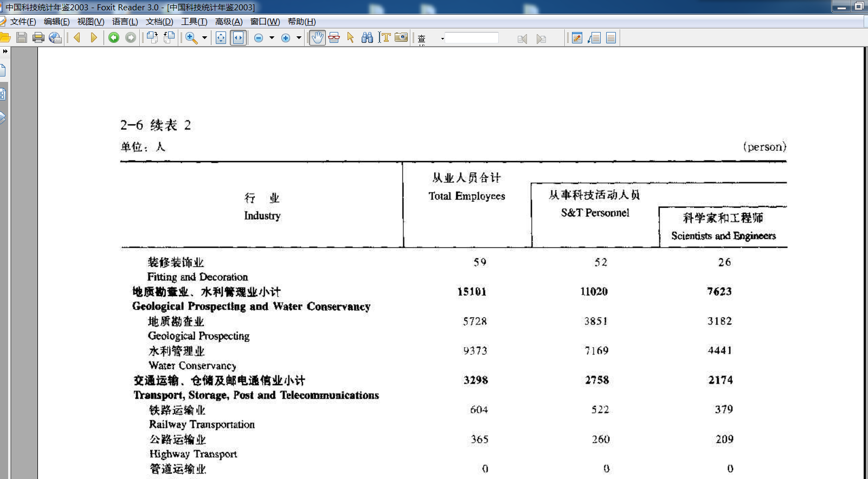Focus the toolbar search text box

[x=472, y=38]
